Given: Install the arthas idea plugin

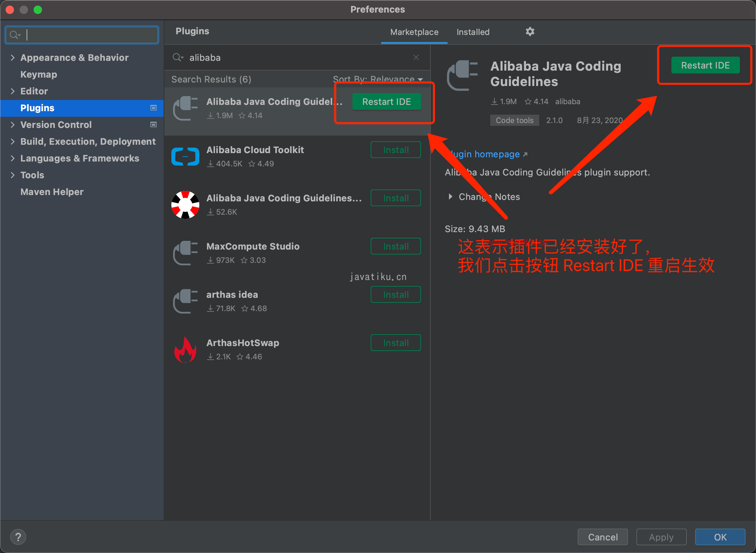Looking at the screenshot, I should 395,295.
